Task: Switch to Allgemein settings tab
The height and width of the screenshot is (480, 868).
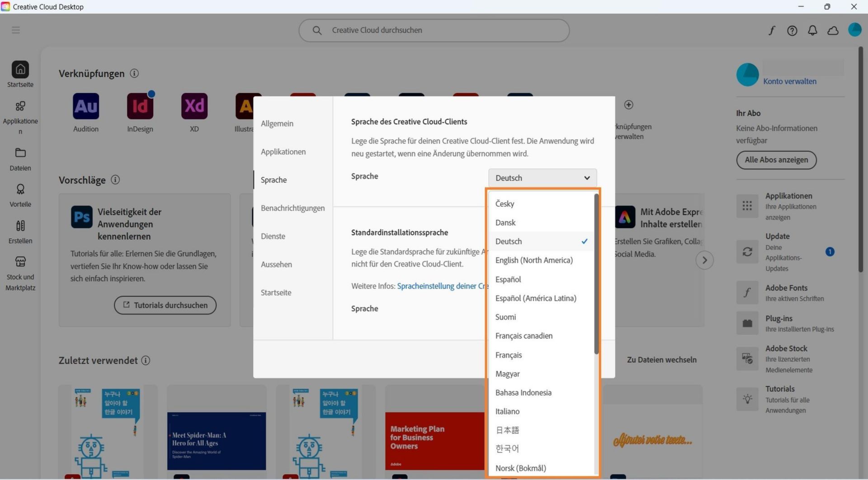Action: 277,124
